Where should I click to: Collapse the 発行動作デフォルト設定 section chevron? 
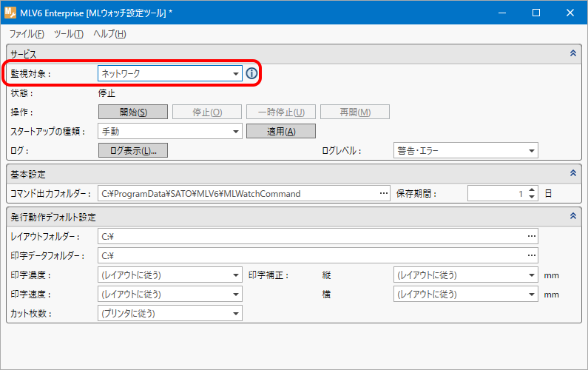coord(573,216)
